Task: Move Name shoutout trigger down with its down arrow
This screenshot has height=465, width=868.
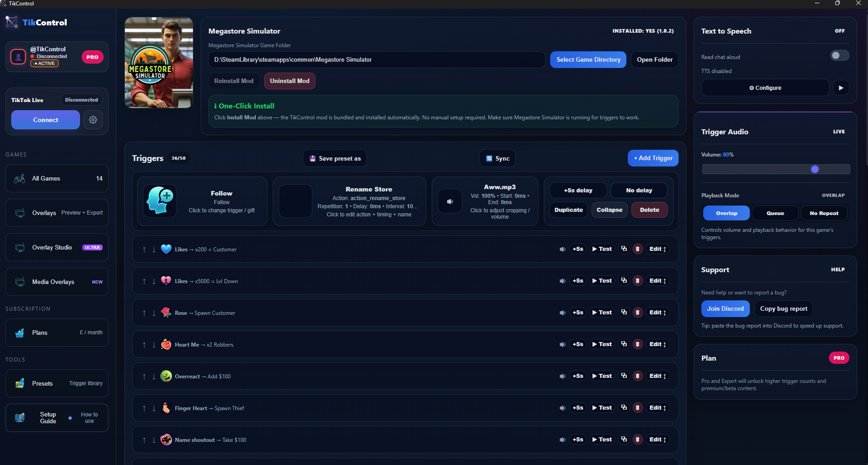Action: [x=154, y=440]
